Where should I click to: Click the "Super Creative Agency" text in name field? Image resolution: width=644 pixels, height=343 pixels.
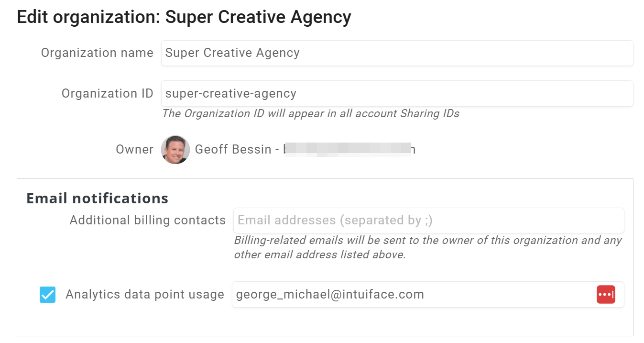232,53
